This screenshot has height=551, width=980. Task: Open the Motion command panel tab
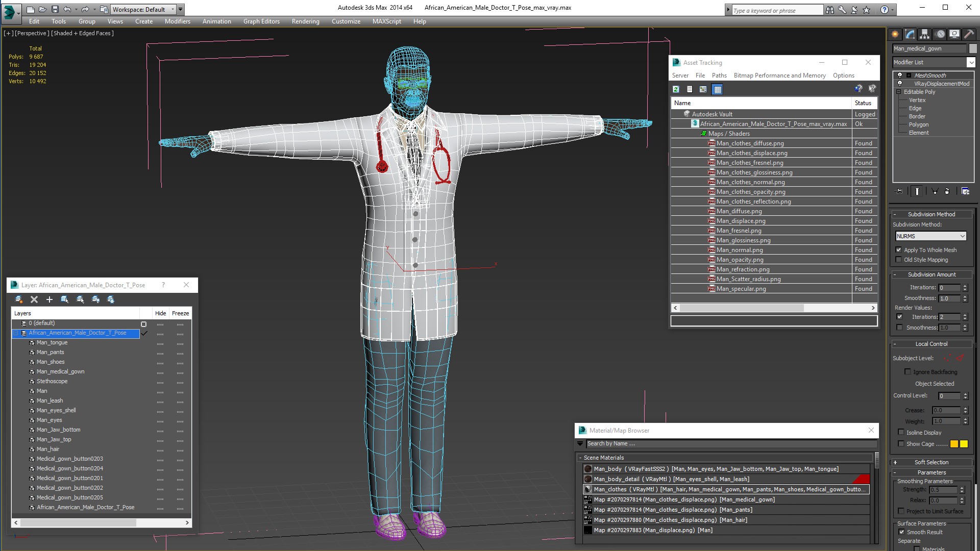click(x=940, y=34)
